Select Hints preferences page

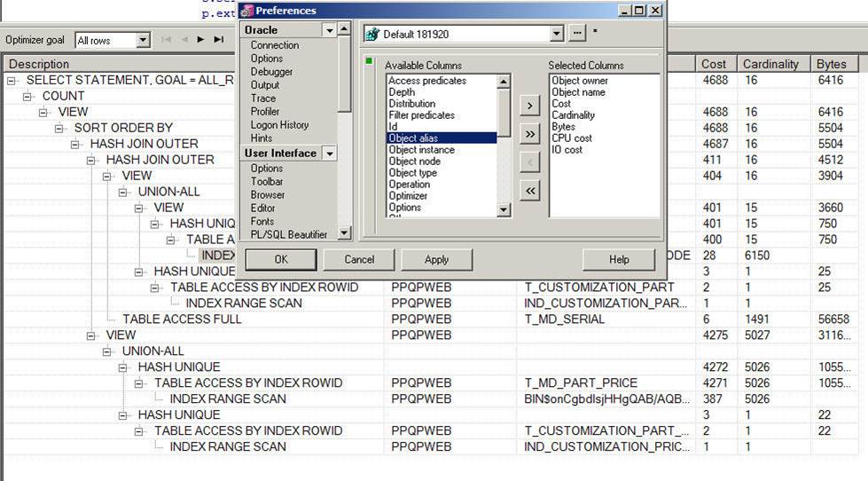(x=262, y=138)
